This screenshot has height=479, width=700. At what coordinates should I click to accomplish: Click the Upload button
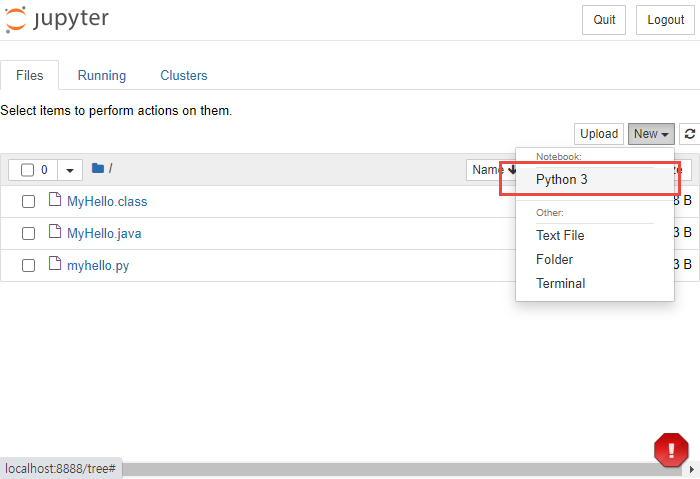coord(599,134)
